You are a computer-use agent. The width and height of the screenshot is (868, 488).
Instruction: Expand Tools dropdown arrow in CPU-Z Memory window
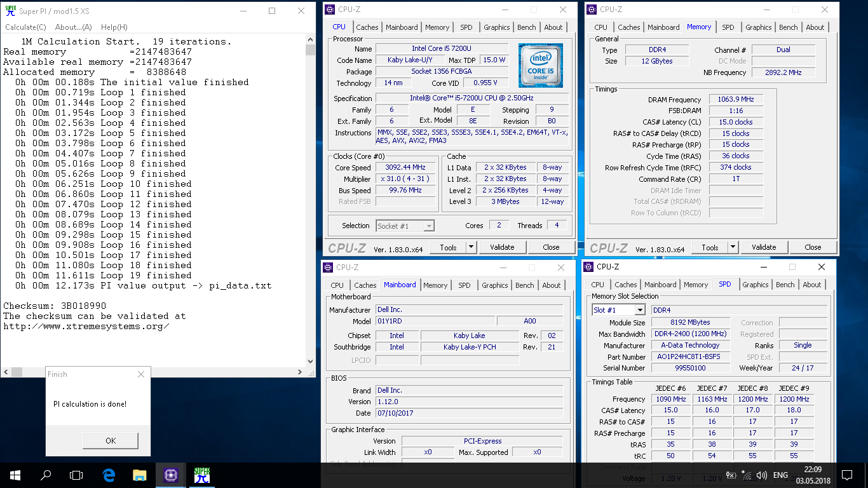point(733,247)
